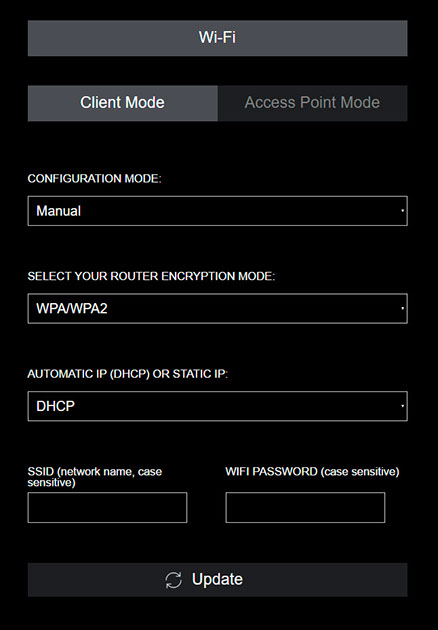Expand DHCP or static IP dropdown arrow
The width and height of the screenshot is (438, 630).
[x=402, y=406]
